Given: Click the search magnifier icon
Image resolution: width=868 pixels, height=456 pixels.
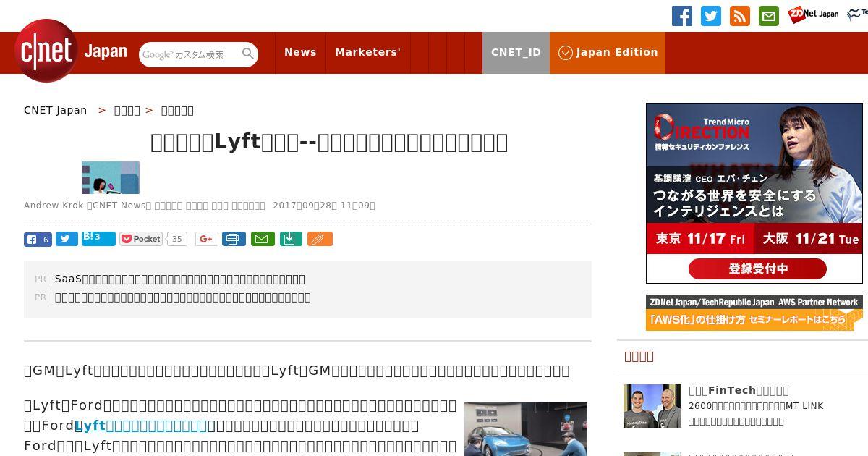Looking at the screenshot, I should pyautogui.click(x=248, y=54).
